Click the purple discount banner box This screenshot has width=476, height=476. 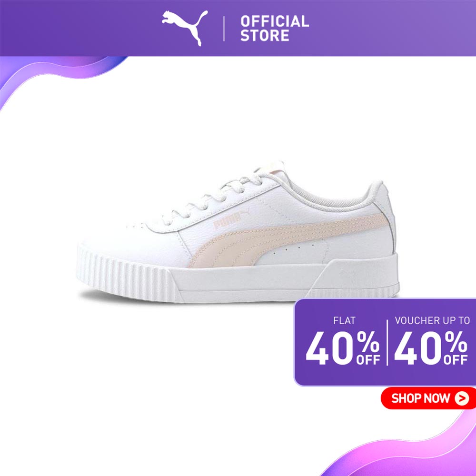coord(385,342)
